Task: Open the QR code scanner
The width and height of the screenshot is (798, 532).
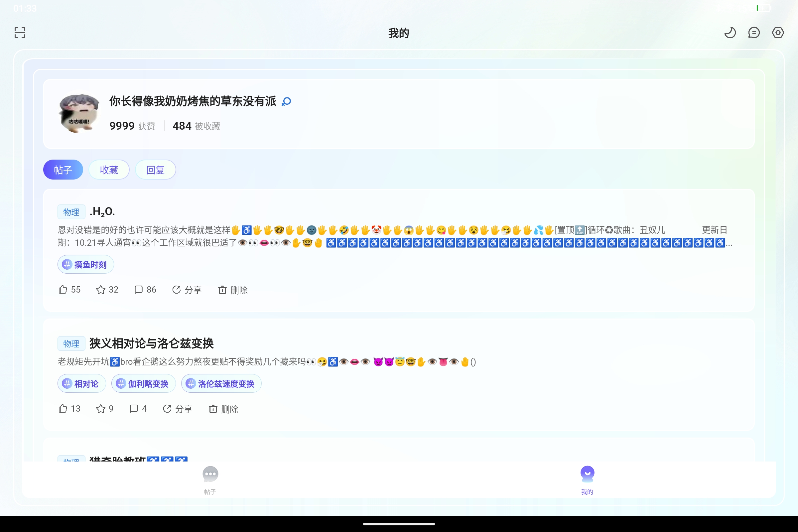Action: coord(19,33)
